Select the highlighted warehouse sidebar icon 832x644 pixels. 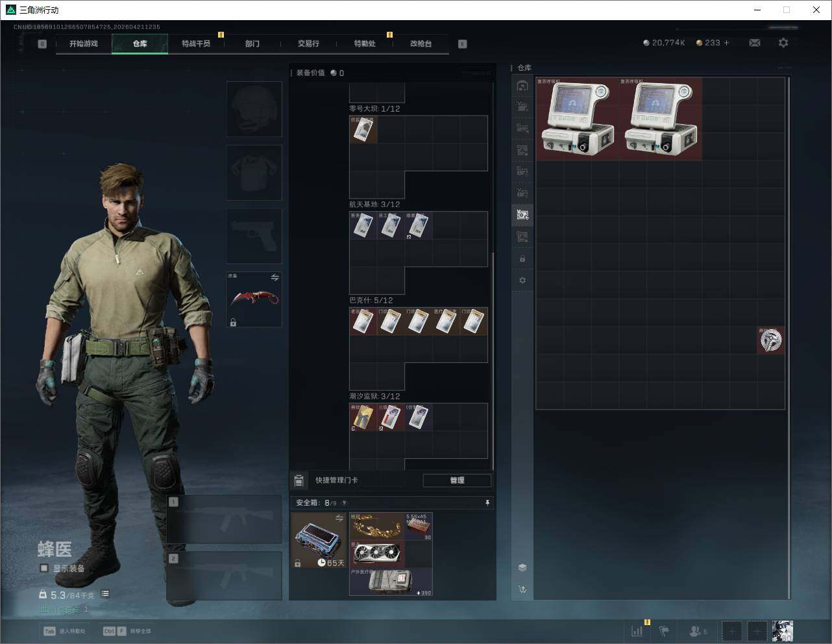[x=522, y=215]
